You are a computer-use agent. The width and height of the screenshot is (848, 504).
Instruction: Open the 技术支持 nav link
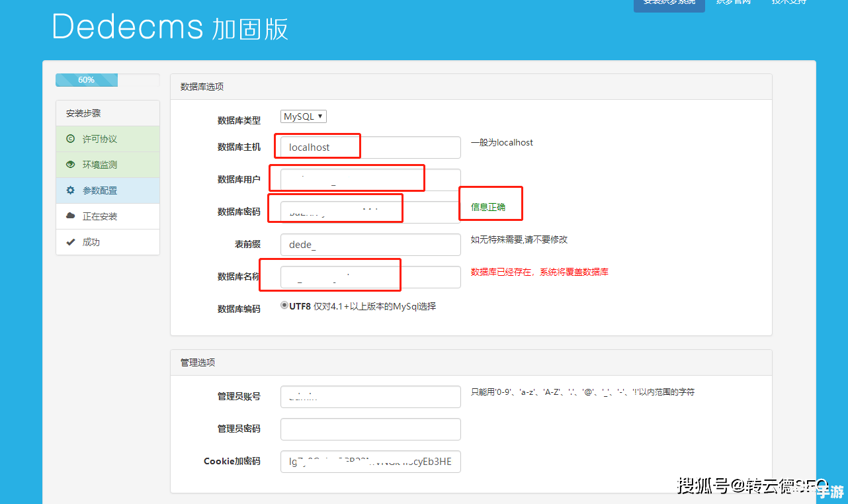788,3
